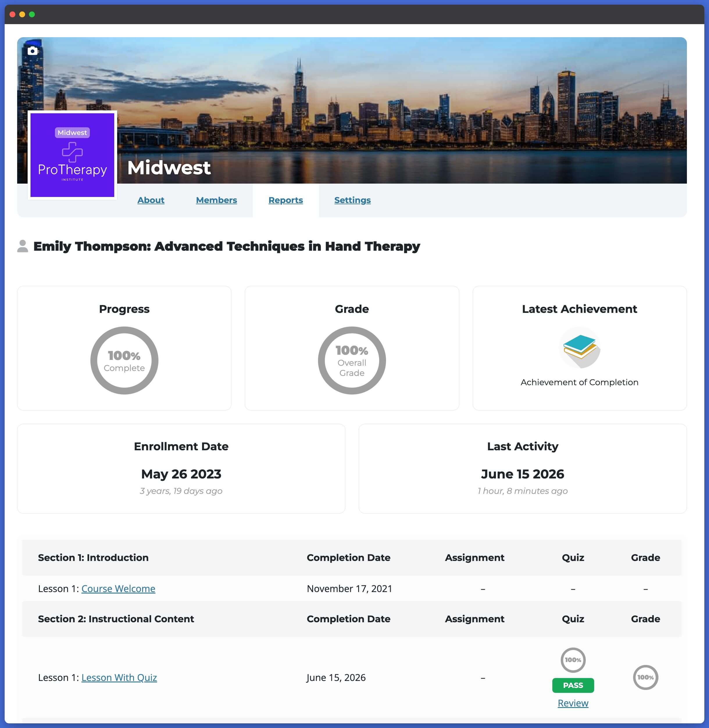Viewport: 709px width, 728px height.
Task: Click the camera icon on cover photo
Action: pyautogui.click(x=33, y=51)
